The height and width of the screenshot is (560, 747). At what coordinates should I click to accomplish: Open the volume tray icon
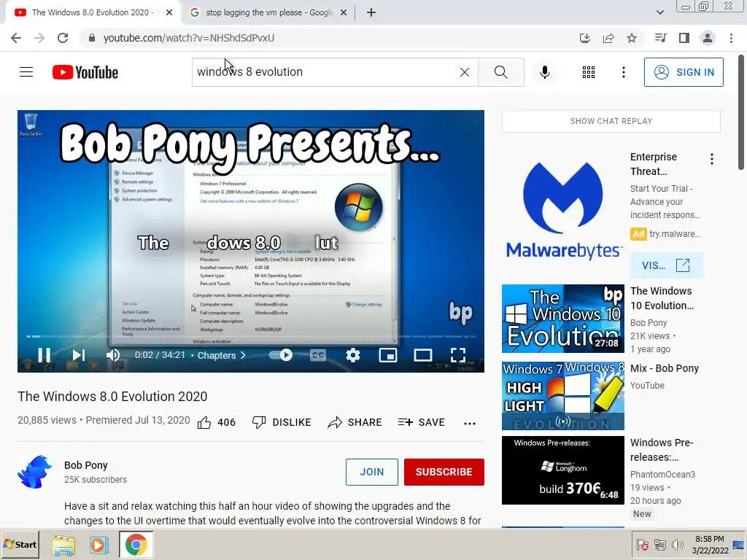[677, 545]
